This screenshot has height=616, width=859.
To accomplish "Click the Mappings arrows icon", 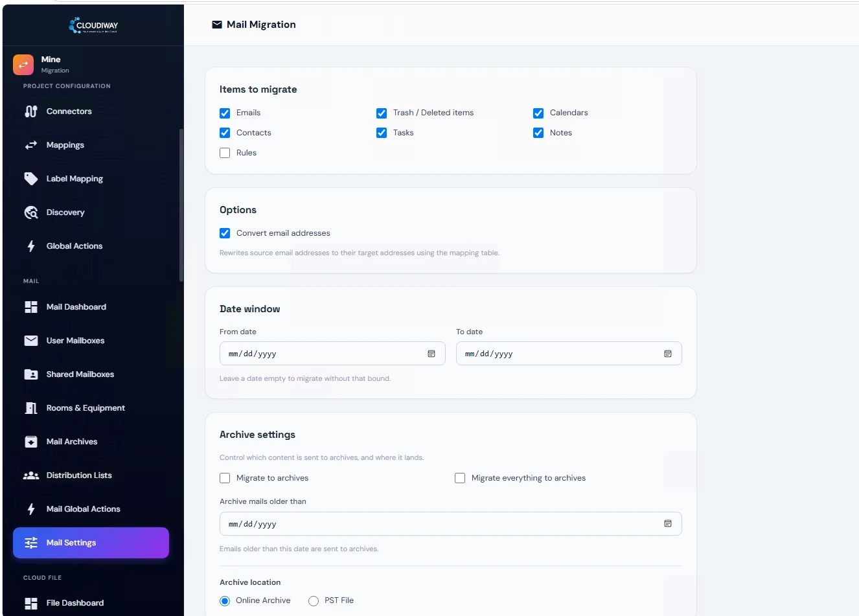I will tap(31, 145).
